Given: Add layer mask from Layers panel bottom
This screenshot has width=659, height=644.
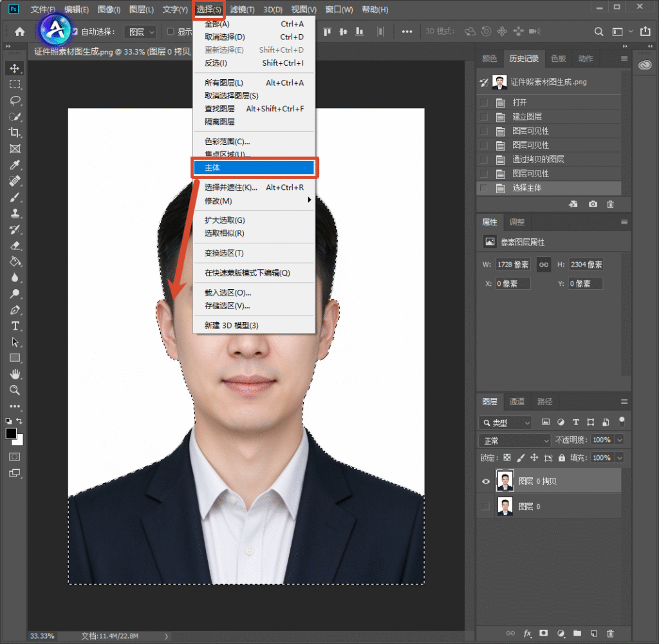Looking at the screenshot, I should click(x=543, y=633).
